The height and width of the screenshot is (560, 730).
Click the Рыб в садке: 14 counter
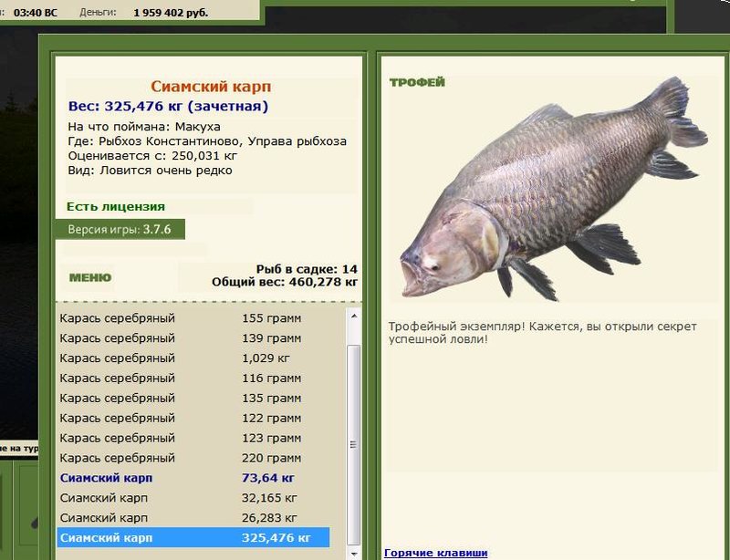pos(307,269)
